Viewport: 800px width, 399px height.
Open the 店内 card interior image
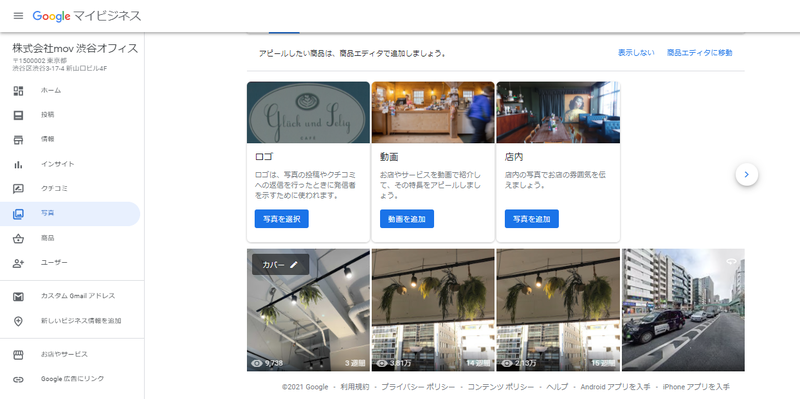click(558, 112)
